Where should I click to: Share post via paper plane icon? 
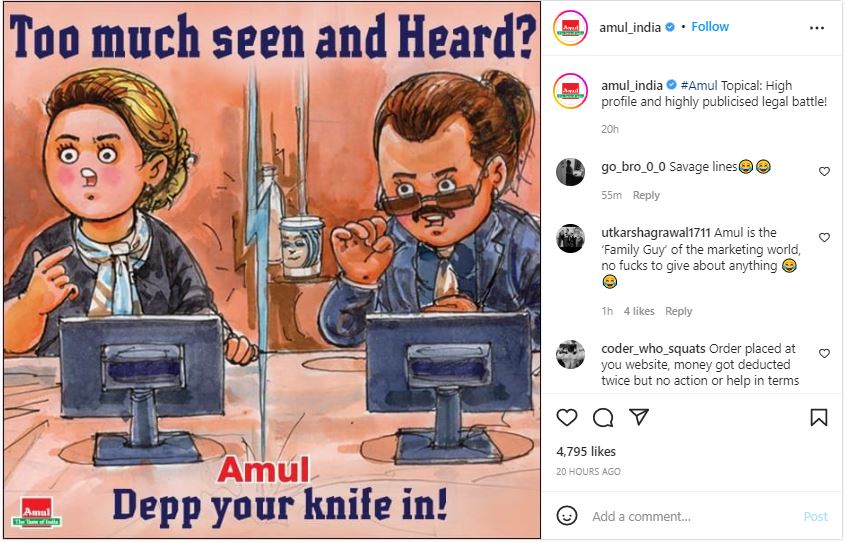pyautogui.click(x=639, y=417)
